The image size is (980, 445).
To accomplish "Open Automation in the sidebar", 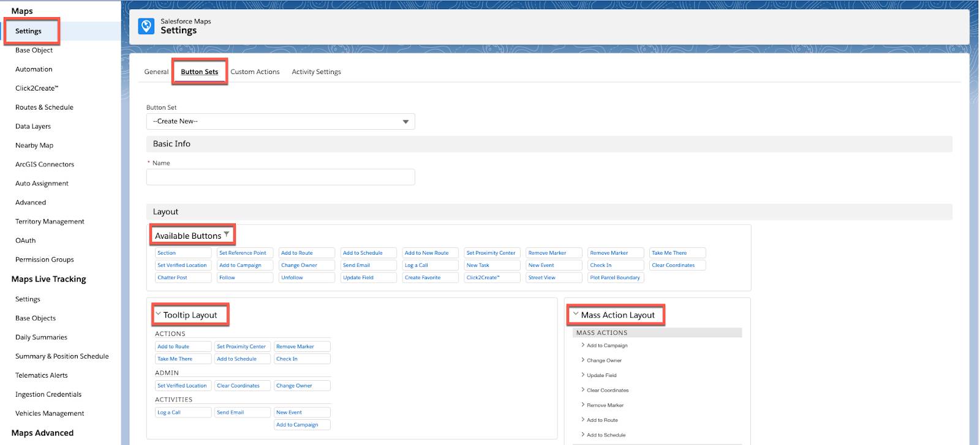I will pos(34,69).
